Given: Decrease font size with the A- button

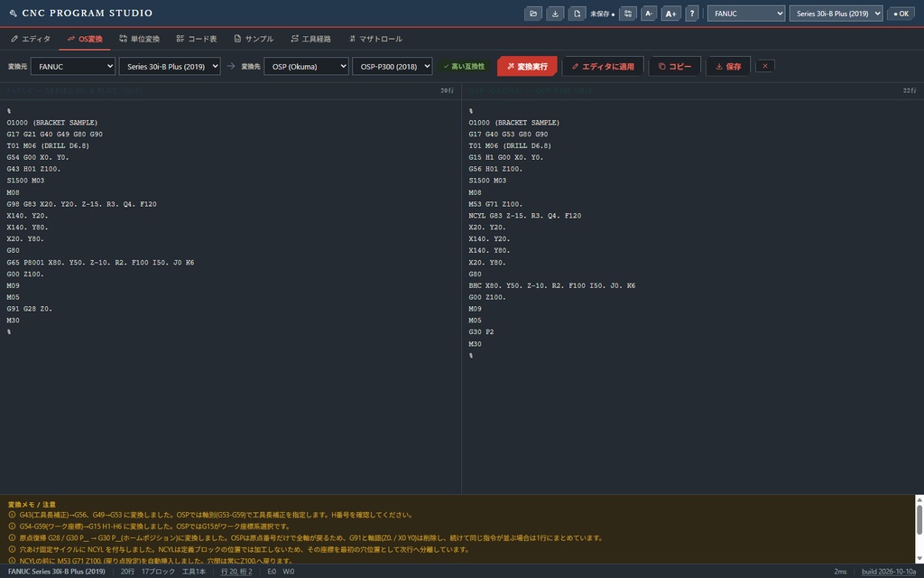Looking at the screenshot, I should [x=649, y=14].
